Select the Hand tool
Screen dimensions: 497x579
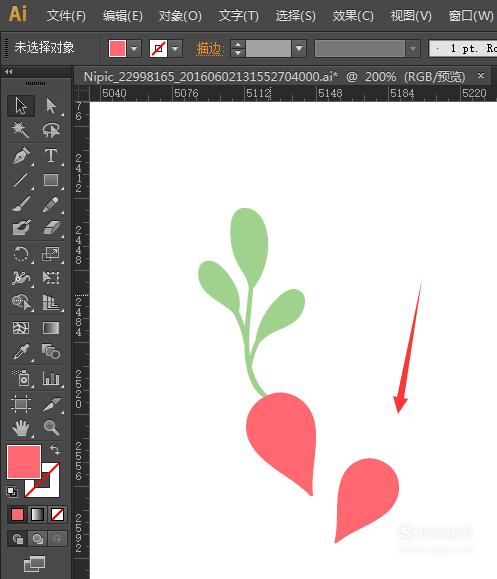coord(21,428)
